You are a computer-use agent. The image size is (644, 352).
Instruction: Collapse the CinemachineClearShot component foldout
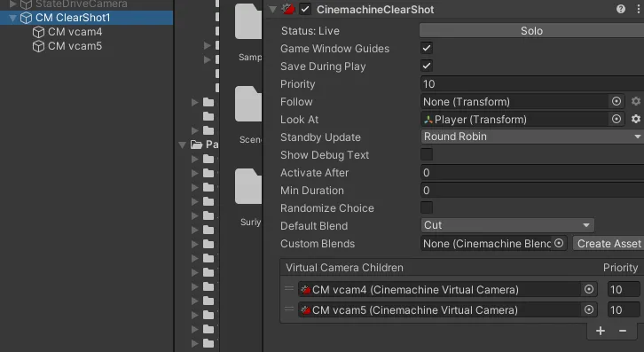[272, 10]
